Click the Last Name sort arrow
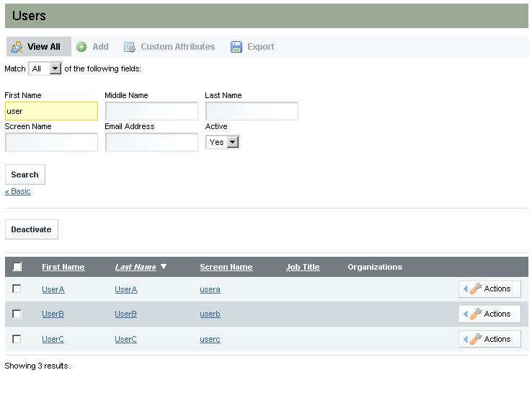This screenshot has width=532, height=401. point(164,267)
